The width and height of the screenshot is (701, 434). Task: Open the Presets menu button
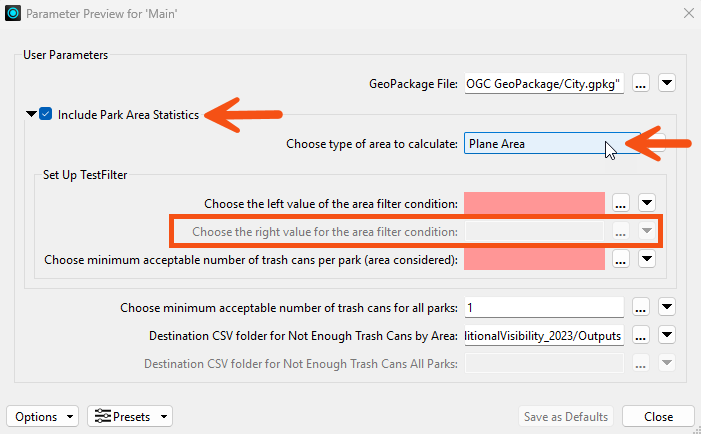130,417
